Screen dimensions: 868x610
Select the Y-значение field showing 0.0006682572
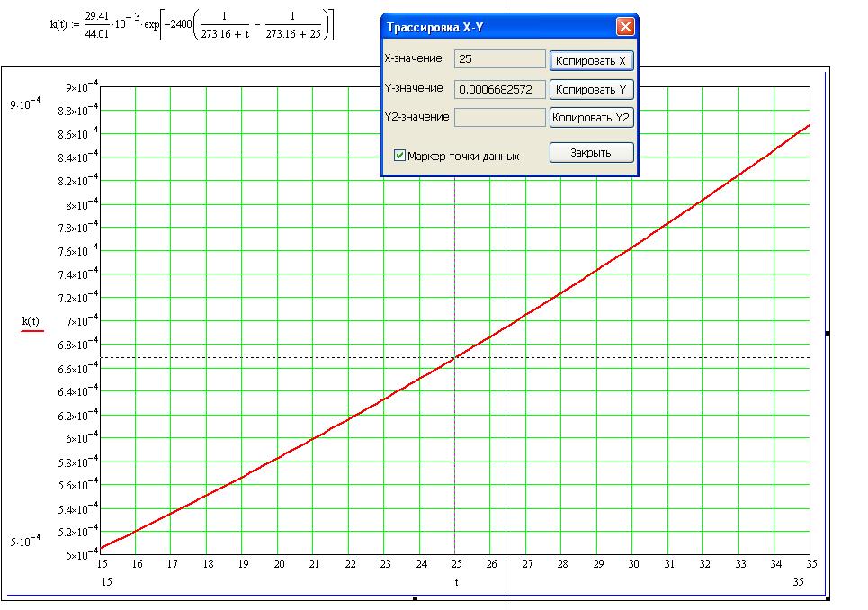500,90
